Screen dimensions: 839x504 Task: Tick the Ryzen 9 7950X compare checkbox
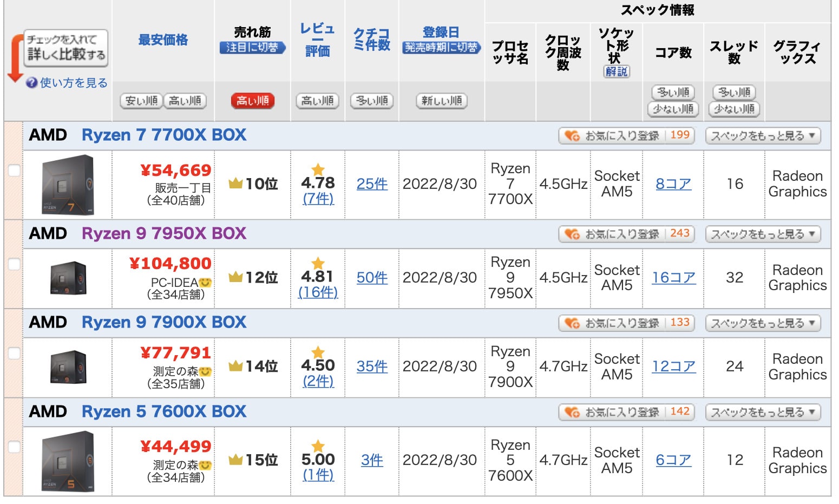14,264
